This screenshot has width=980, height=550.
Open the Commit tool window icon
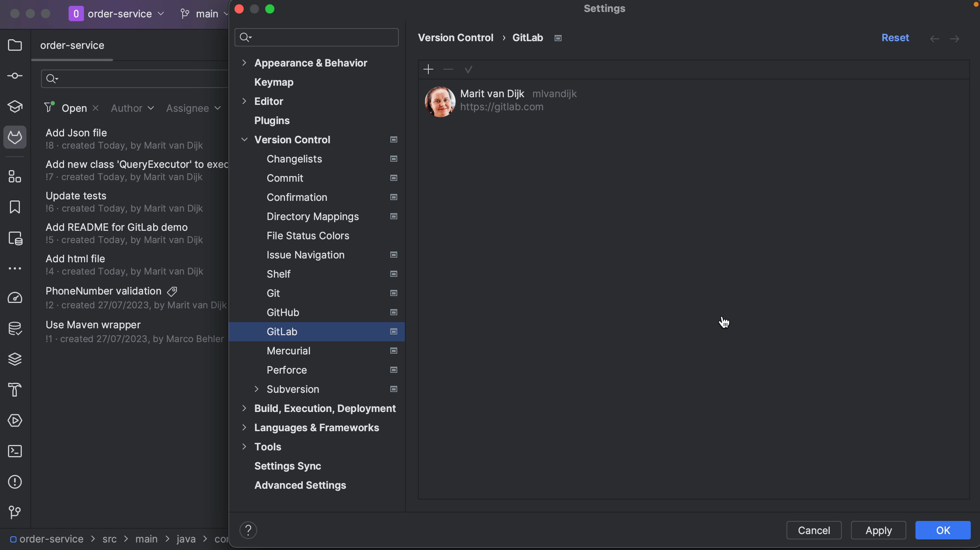(x=15, y=76)
